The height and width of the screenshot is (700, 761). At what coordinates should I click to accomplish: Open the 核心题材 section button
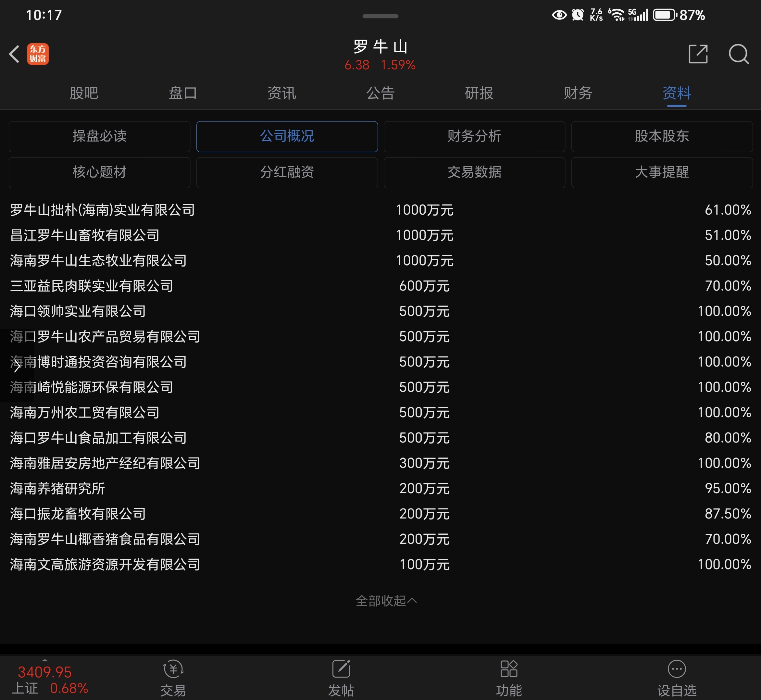[99, 172]
